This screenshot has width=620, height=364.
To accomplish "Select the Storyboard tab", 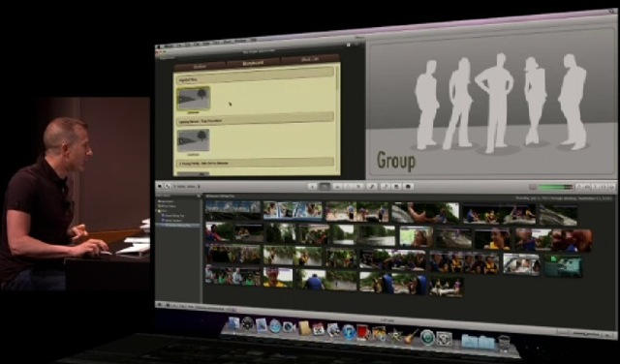I will coord(254,63).
